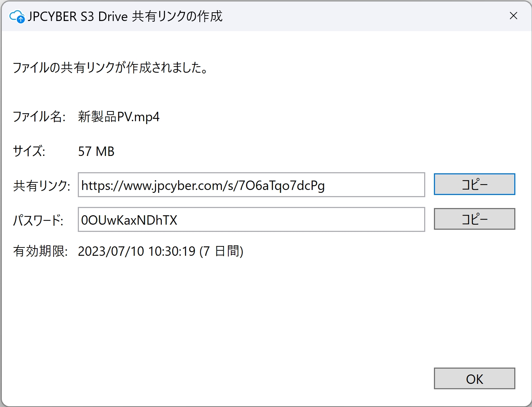The width and height of the screenshot is (532, 407).
Task: Click the 有効期限 label
Action: pyautogui.click(x=40, y=251)
